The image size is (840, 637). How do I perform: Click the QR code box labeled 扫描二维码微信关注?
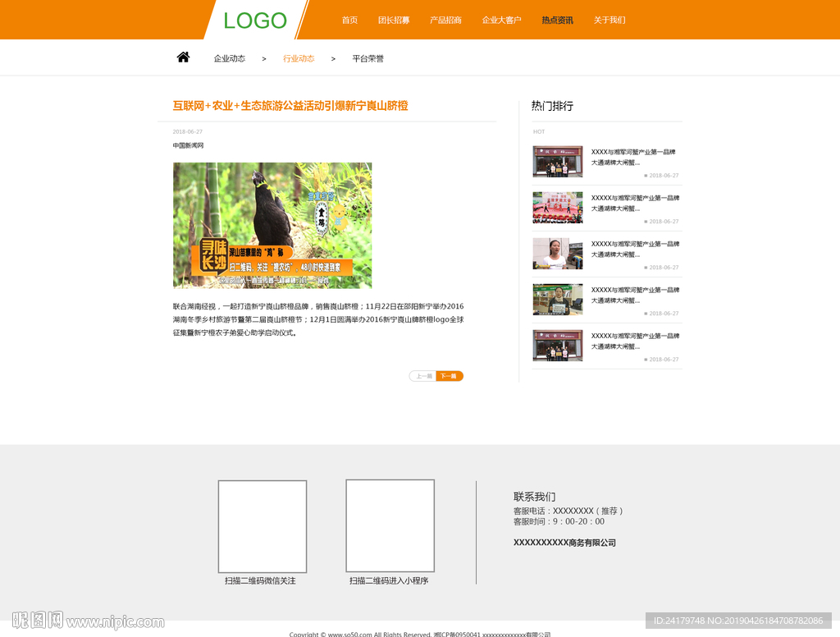point(262,526)
